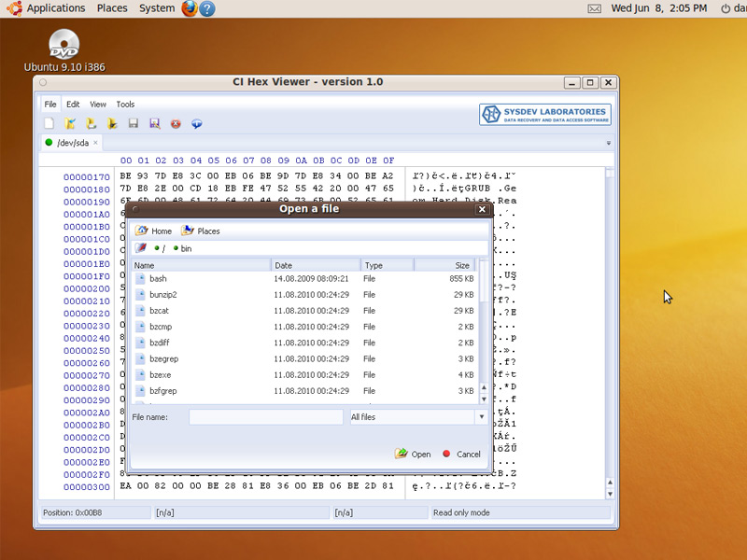Expand the Home location in the file dialog
The width and height of the screenshot is (747, 560).
click(156, 231)
